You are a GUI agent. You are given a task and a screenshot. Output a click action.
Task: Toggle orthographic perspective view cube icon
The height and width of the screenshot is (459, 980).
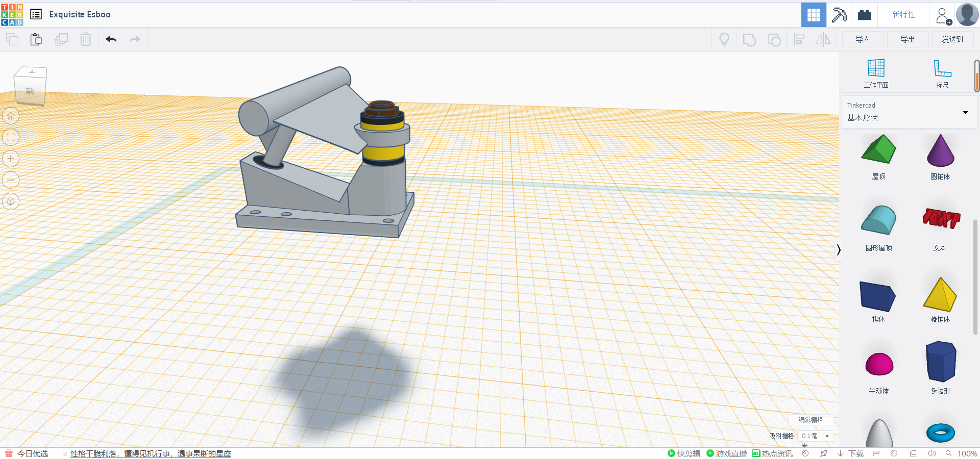click(x=11, y=201)
